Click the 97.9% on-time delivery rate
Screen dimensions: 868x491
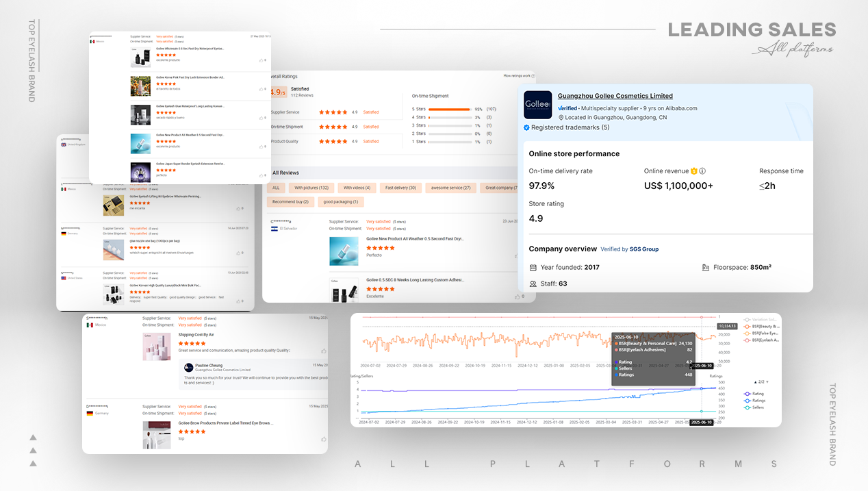click(542, 186)
